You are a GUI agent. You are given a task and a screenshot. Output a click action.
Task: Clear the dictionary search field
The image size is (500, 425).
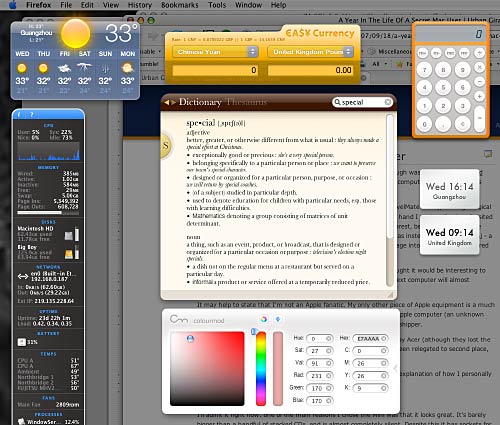tap(388, 102)
